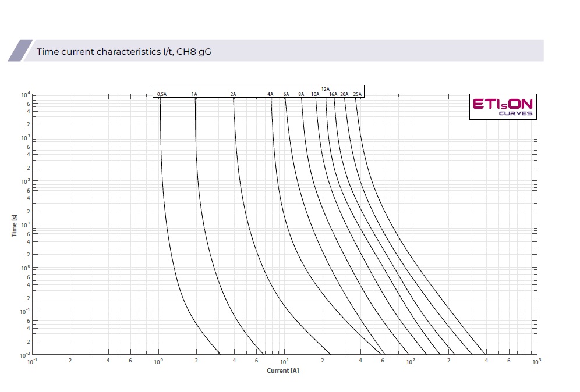
Task: Click the 8A curve label
Action: [x=301, y=94]
